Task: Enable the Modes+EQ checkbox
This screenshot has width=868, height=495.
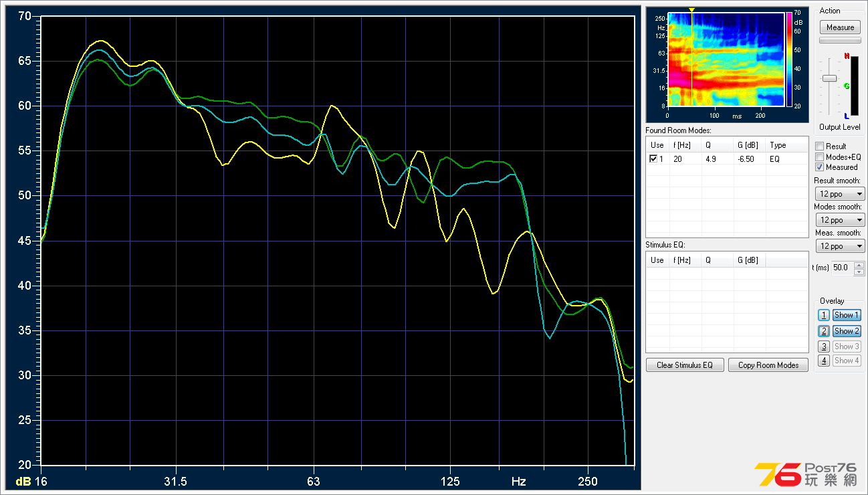Action: point(820,157)
